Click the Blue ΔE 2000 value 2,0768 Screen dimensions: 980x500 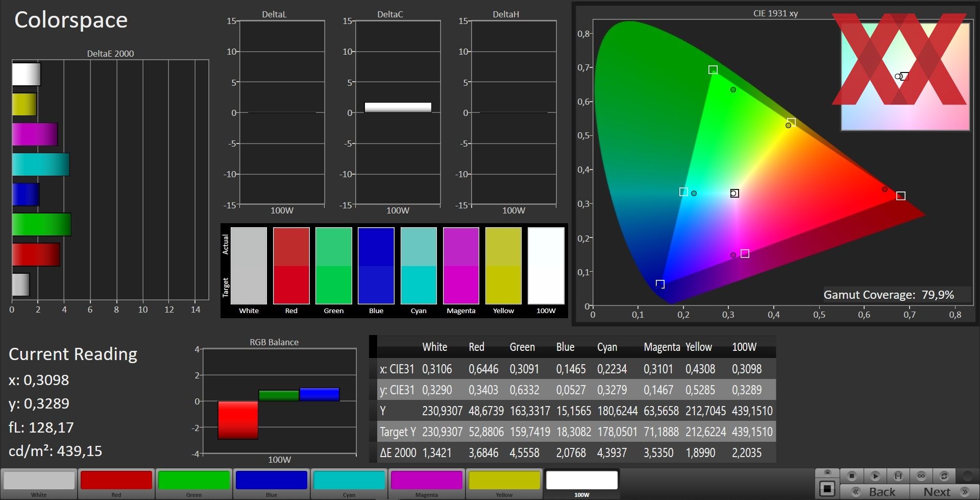tap(571, 453)
